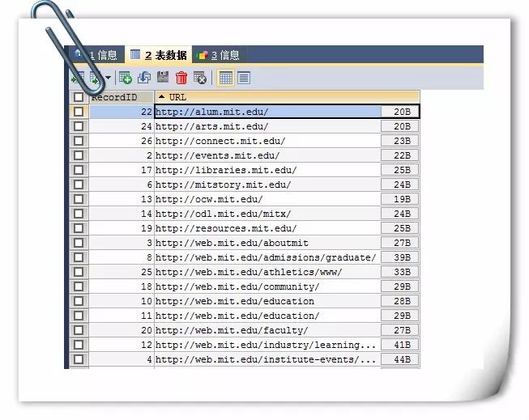Click the insert new row icon
The height and width of the screenshot is (420, 529).
tap(126, 78)
